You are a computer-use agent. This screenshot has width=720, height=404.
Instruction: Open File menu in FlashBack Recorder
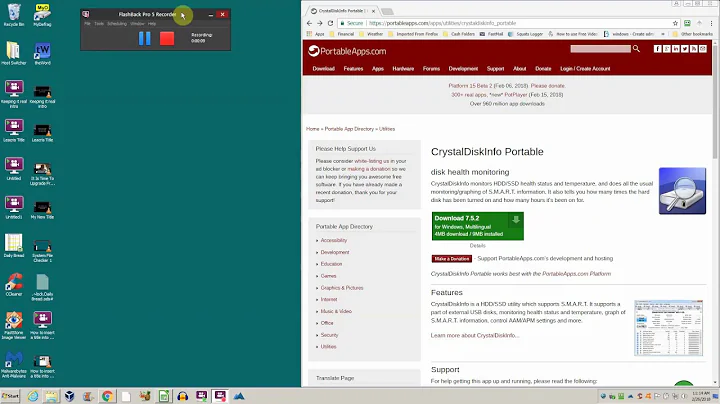(x=87, y=23)
